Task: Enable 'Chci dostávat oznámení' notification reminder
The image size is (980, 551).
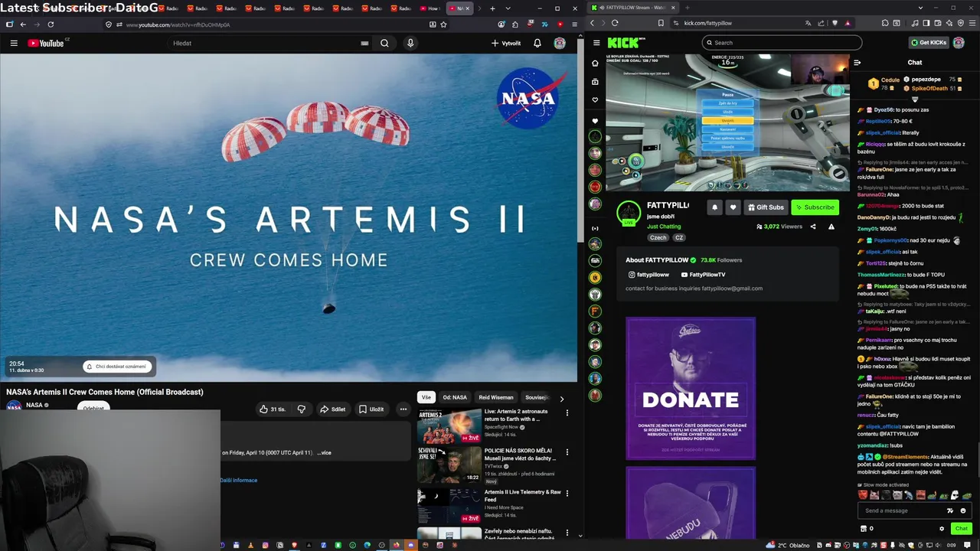Action: [x=116, y=367]
